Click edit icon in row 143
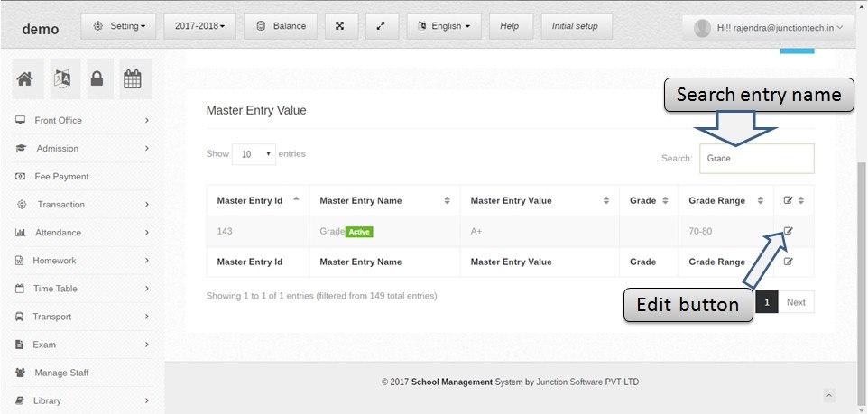This screenshot has width=868, height=414. [x=789, y=231]
